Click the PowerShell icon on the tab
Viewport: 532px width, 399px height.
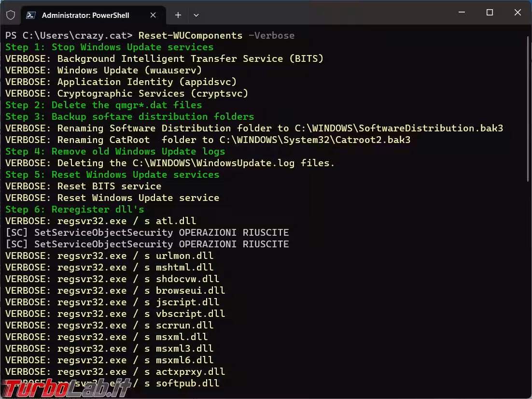click(30, 15)
